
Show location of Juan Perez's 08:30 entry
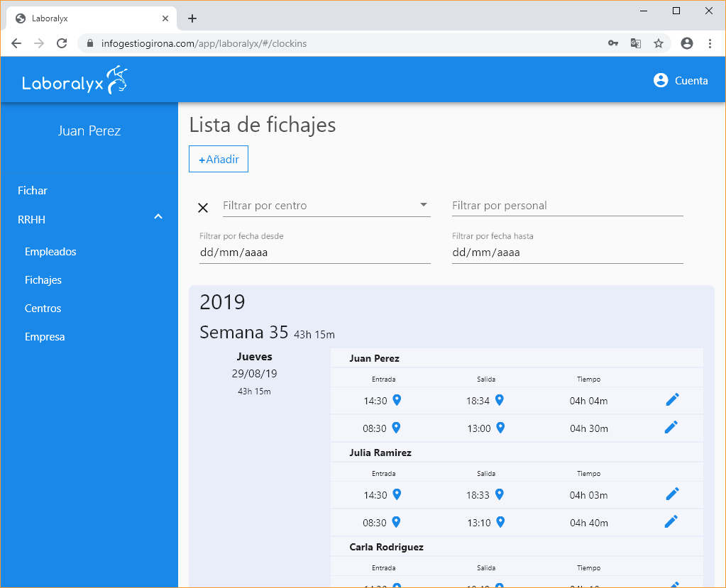coord(396,428)
